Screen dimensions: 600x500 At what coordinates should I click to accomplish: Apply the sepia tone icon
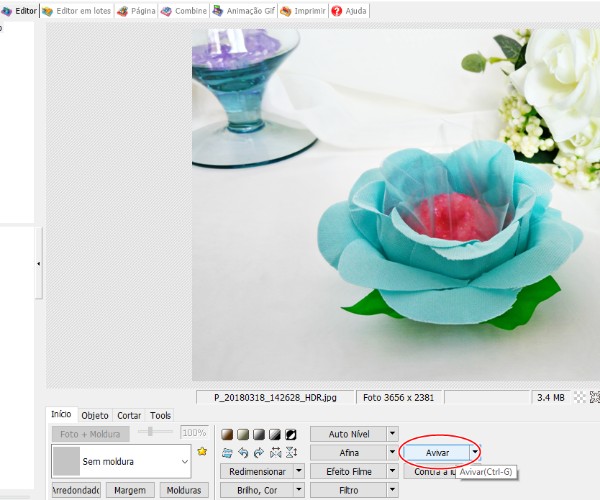tap(228, 435)
